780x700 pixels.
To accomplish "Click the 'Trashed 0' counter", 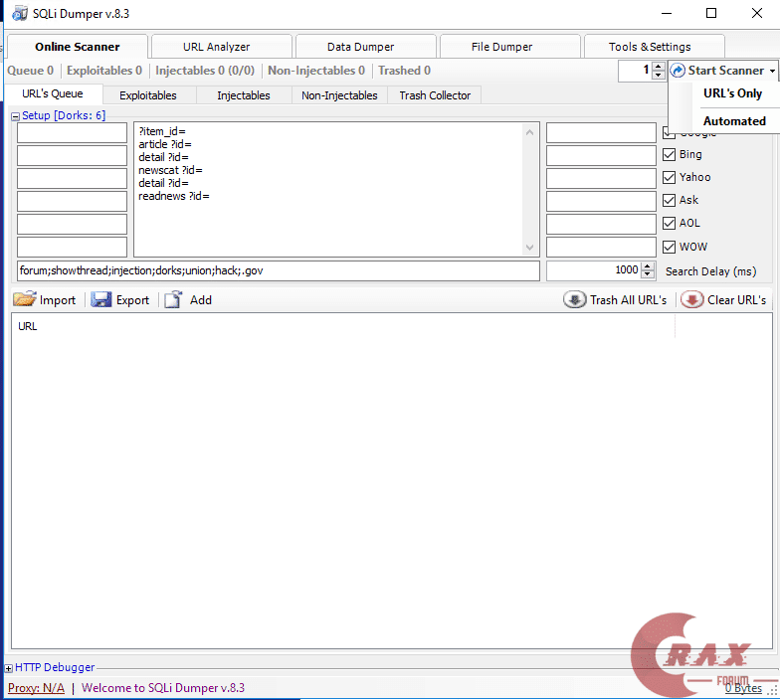I will [x=404, y=71].
